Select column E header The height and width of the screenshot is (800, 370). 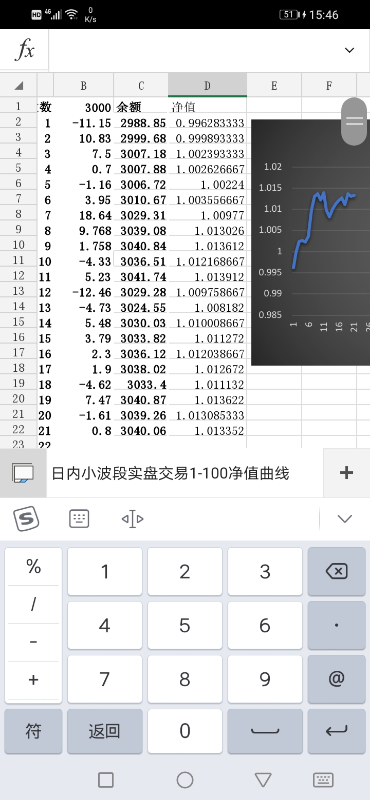(x=274, y=85)
